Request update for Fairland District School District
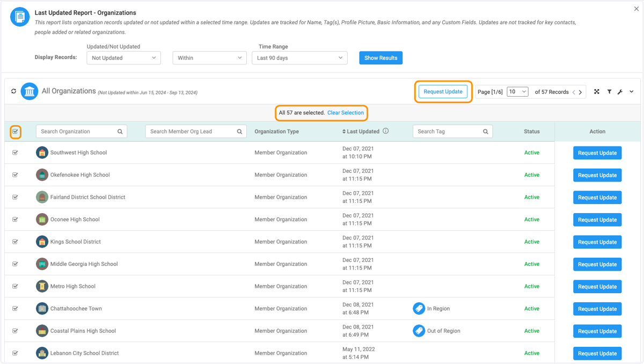Screen dimensions: 644x364 pos(597,198)
